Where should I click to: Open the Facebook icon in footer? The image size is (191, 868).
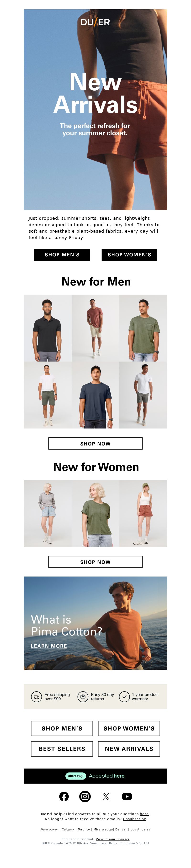[x=64, y=796]
